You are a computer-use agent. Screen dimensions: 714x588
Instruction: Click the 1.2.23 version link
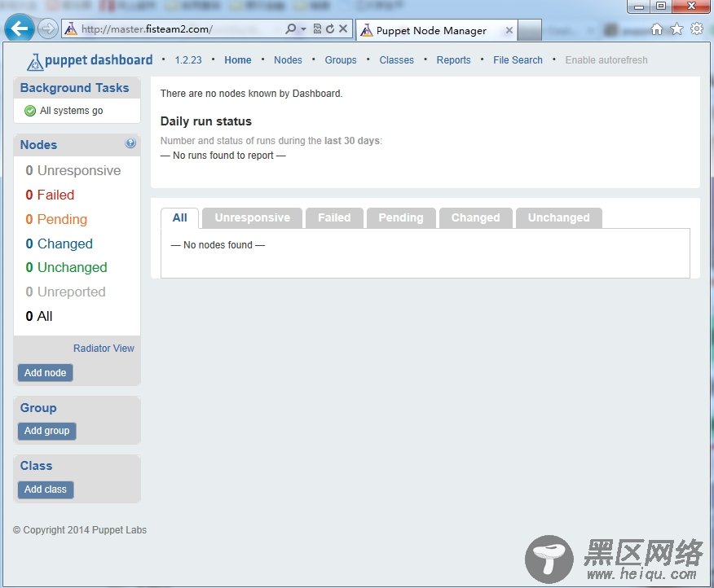[x=188, y=60]
